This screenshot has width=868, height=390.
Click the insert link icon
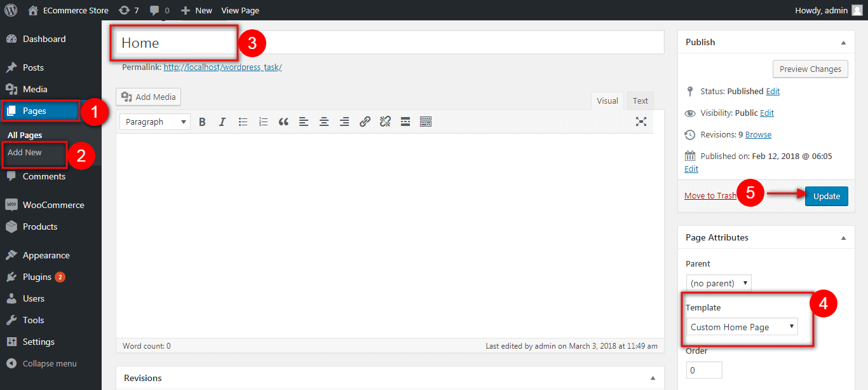365,122
